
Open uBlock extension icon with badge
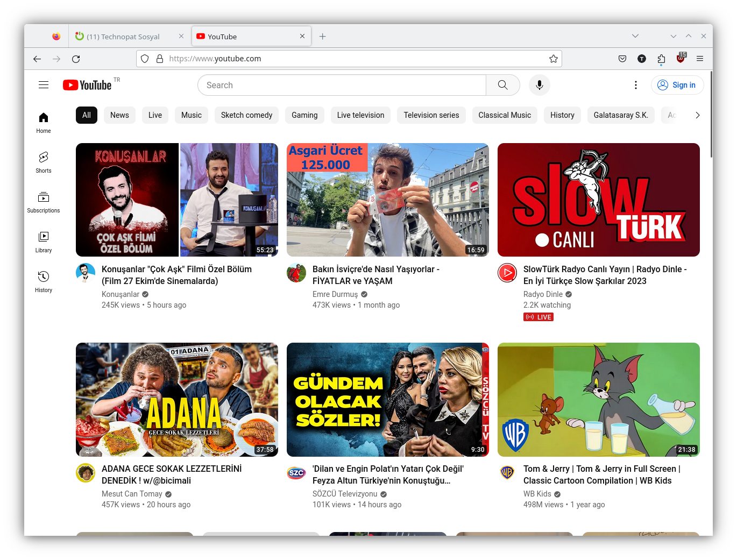681,58
